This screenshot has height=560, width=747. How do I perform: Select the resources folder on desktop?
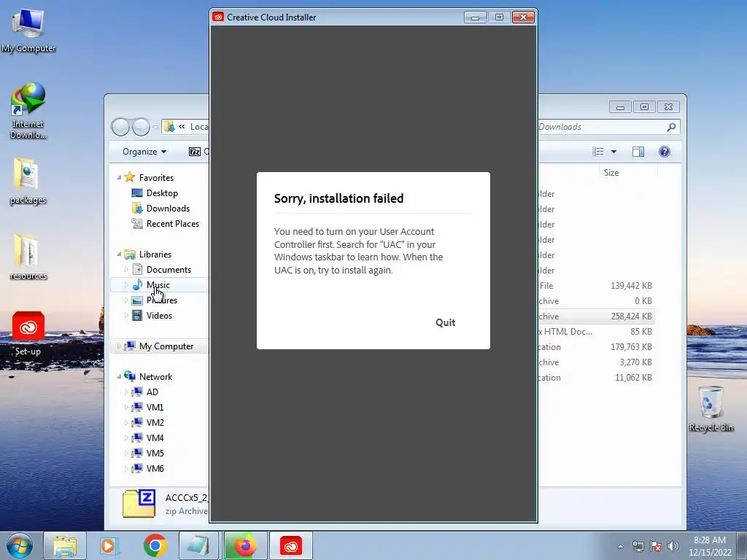[28, 257]
